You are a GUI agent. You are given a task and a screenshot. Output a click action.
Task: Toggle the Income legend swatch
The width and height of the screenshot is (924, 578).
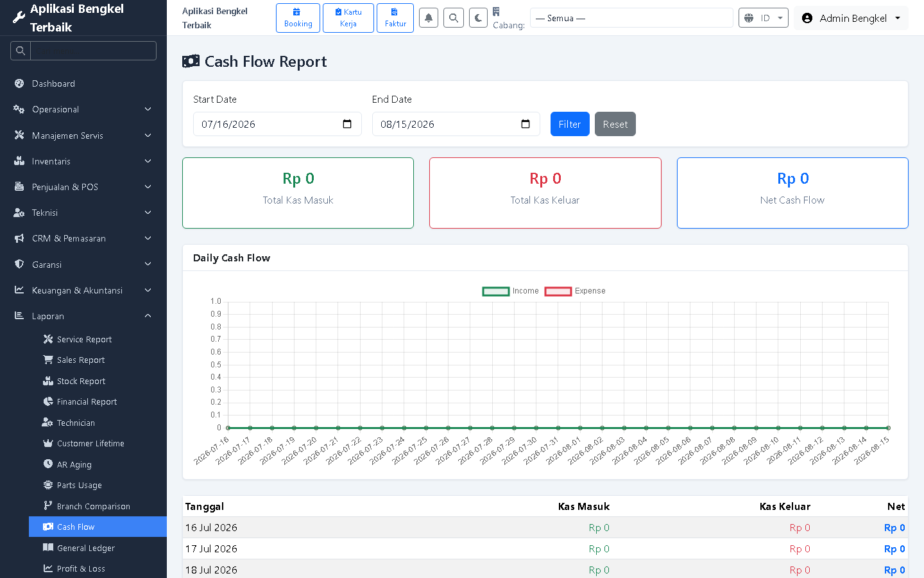(496, 291)
